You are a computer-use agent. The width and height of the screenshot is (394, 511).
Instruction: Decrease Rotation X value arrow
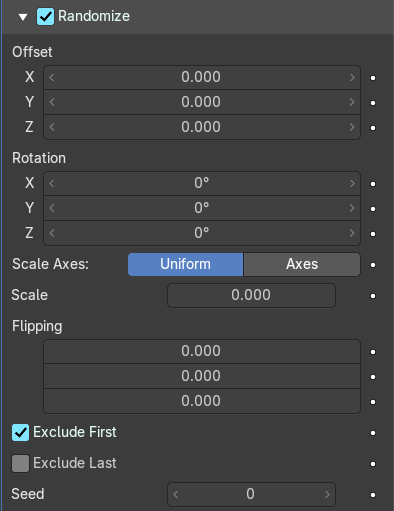click(x=52, y=183)
